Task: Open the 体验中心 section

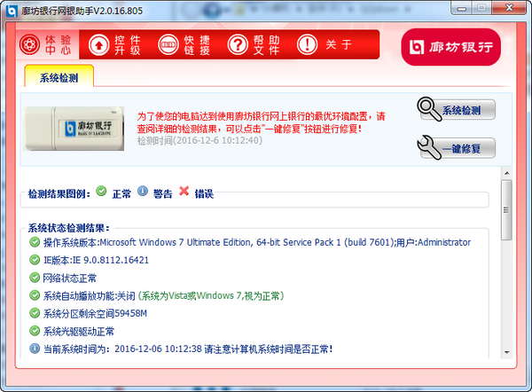Action: coord(48,44)
